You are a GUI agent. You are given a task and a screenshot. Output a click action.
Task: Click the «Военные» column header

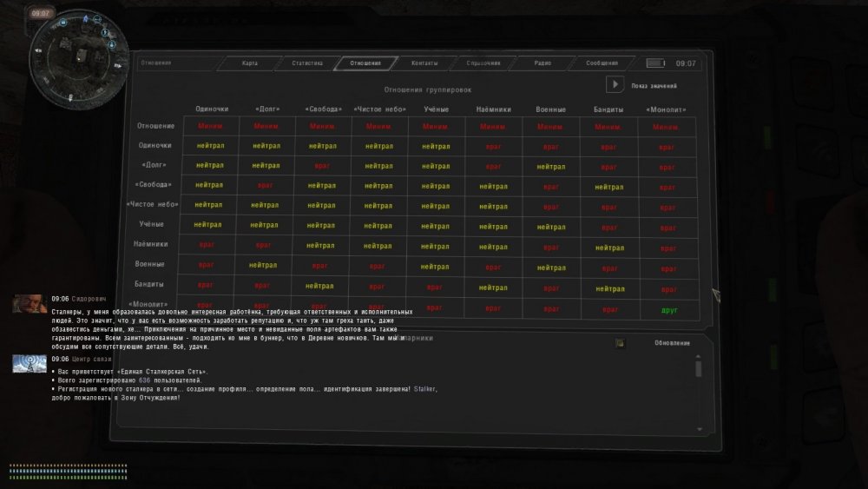551,109
